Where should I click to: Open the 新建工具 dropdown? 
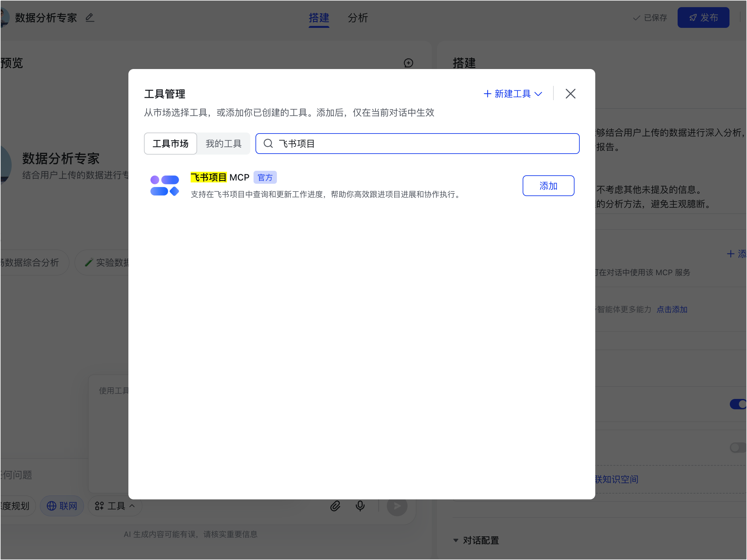(513, 94)
